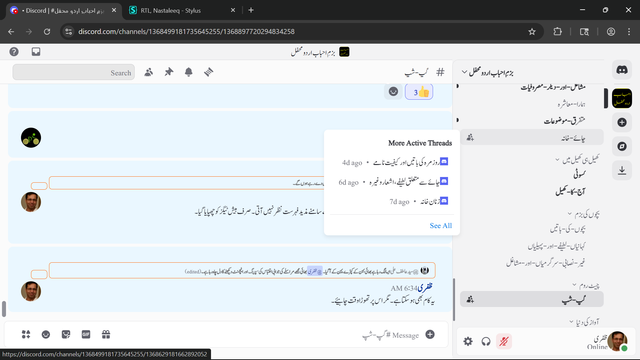The image size is (640, 360).
Task: Open the Inbox icon
Action: pos(36,52)
